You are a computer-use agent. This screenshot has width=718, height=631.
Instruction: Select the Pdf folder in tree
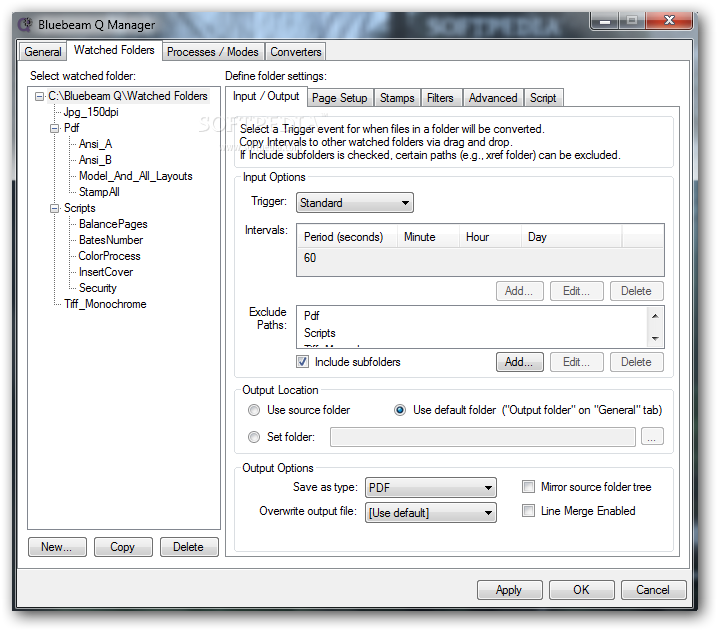71,128
